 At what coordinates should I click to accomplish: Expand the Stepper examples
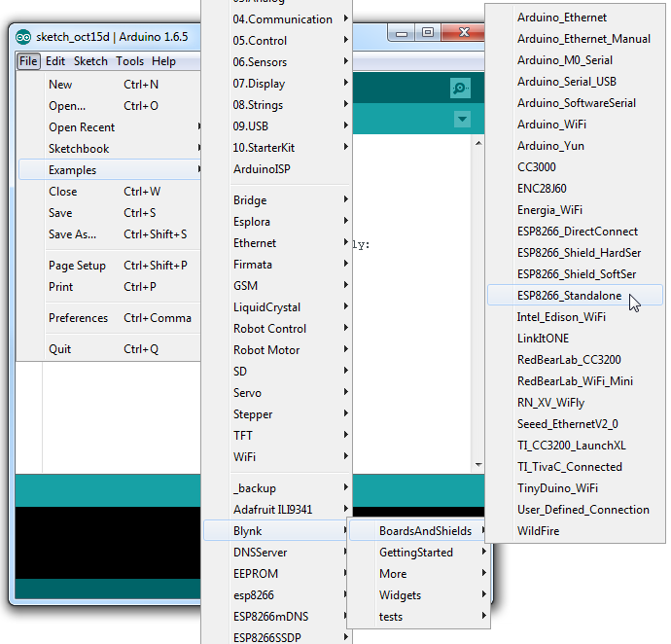(277, 414)
